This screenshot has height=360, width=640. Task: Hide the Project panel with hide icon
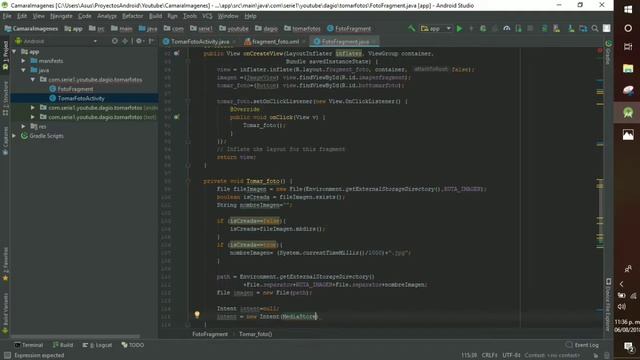[151, 41]
